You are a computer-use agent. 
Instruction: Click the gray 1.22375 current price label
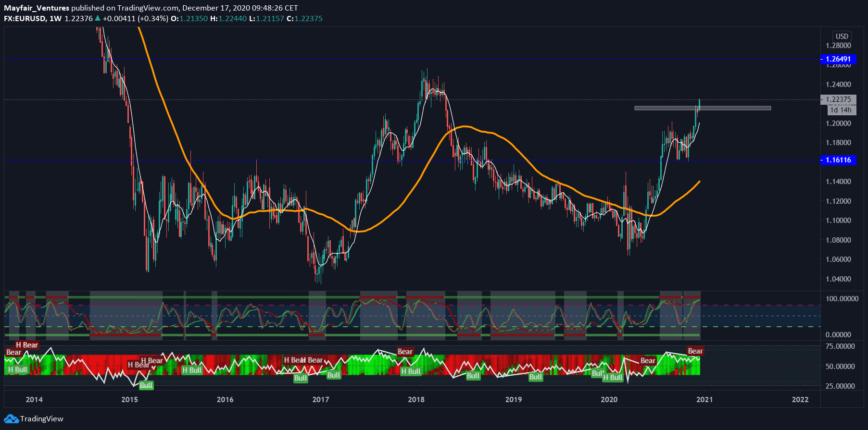(838, 99)
